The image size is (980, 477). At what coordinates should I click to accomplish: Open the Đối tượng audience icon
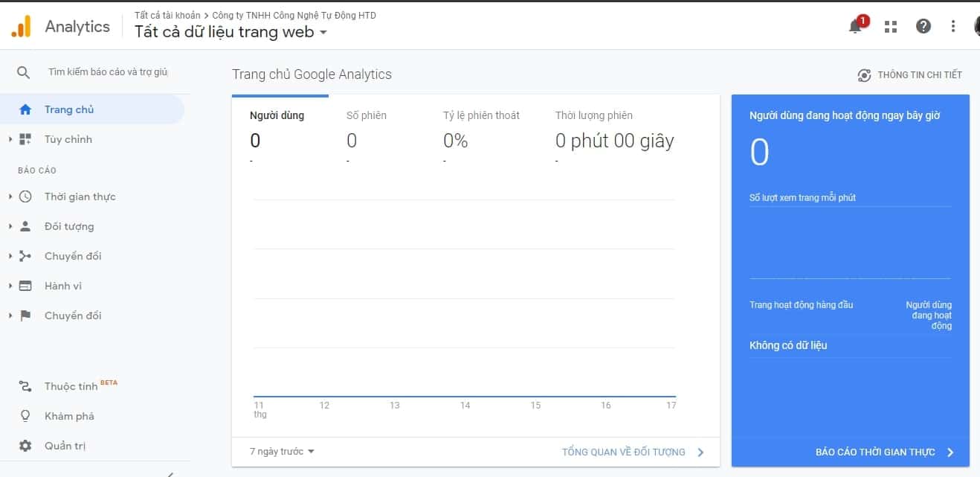click(24, 226)
